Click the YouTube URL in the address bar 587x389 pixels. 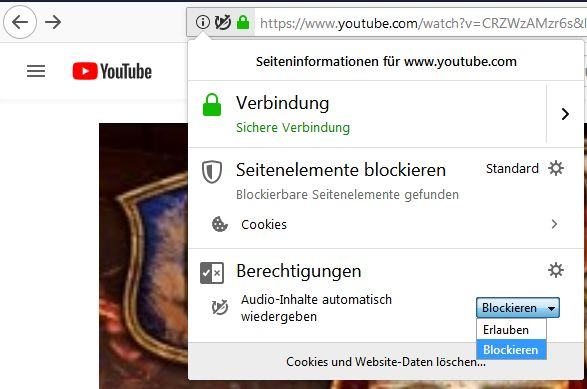pos(422,23)
